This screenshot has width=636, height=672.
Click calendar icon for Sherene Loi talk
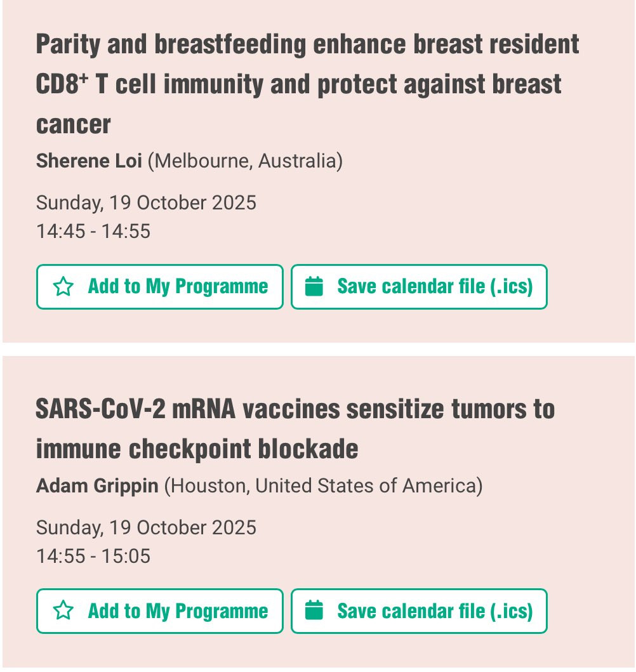pyautogui.click(x=314, y=287)
